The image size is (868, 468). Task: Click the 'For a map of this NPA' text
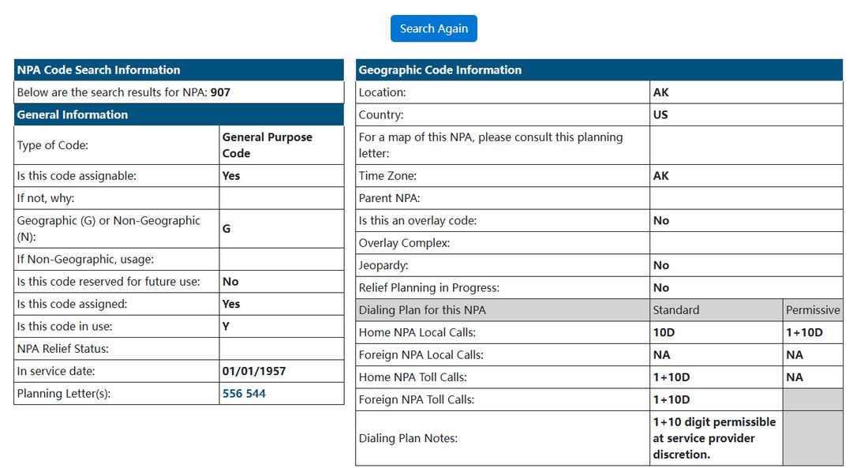click(x=491, y=145)
